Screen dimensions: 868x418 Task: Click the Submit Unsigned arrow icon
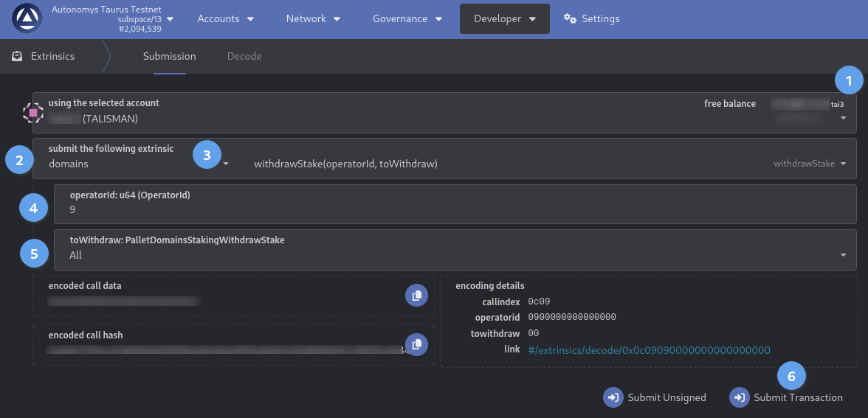(613, 397)
